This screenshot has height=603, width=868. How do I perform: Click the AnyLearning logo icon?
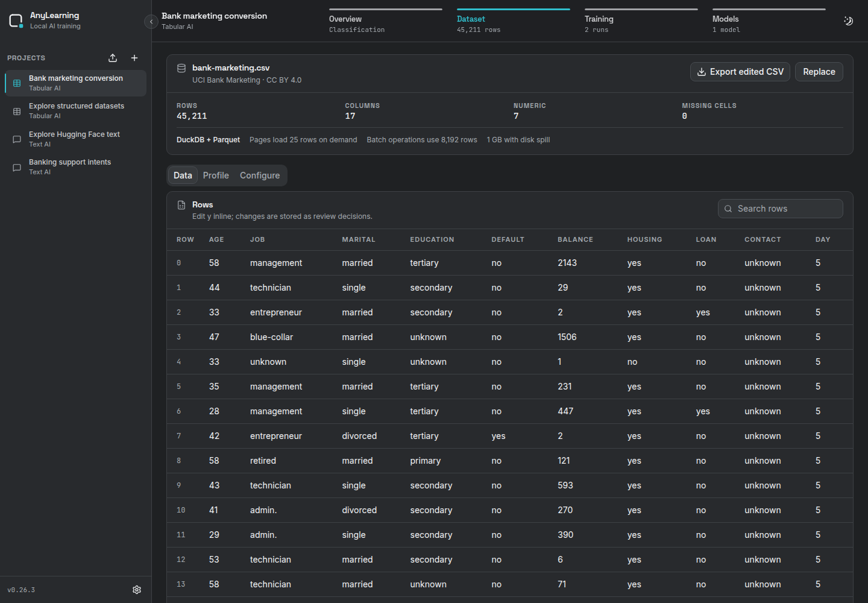[x=16, y=21]
